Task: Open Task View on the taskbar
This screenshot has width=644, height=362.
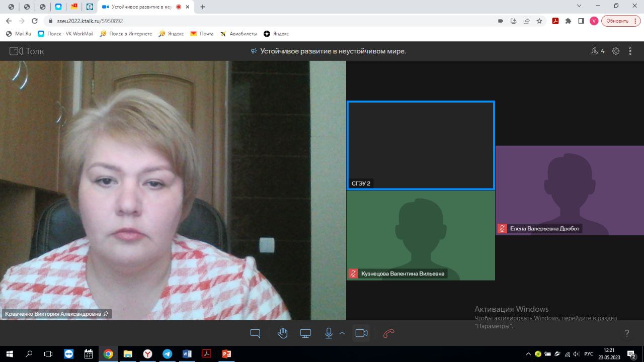Action: pos(48,354)
